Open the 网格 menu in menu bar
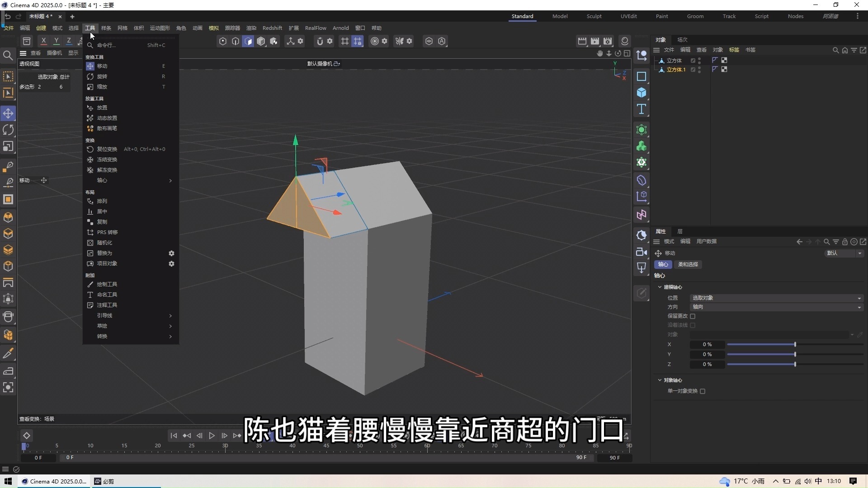The height and width of the screenshot is (488, 868). 122,28
